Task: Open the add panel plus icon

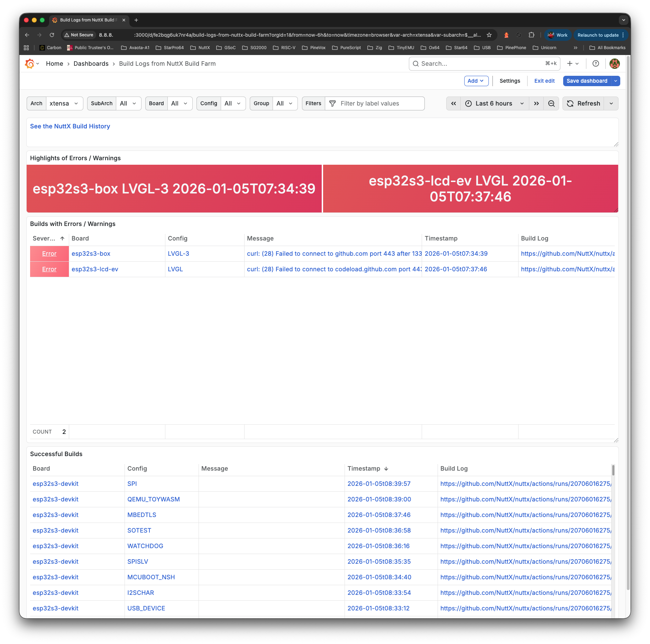Action: (x=569, y=64)
